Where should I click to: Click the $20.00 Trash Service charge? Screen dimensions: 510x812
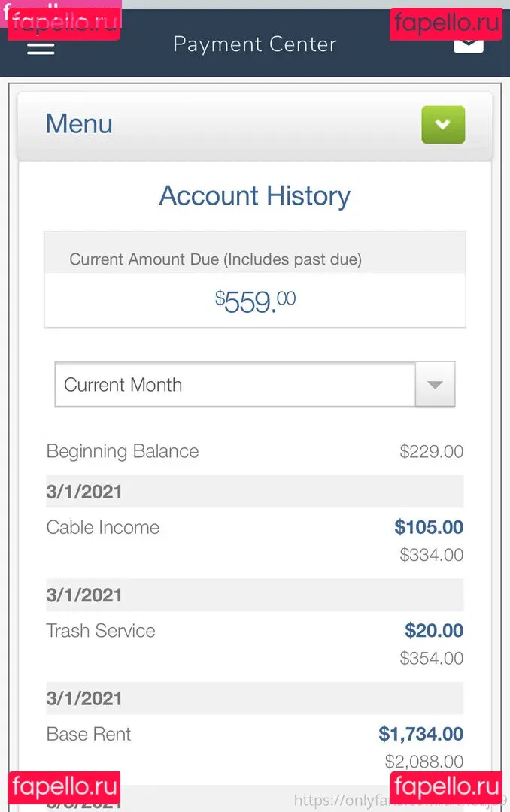[x=434, y=630]
